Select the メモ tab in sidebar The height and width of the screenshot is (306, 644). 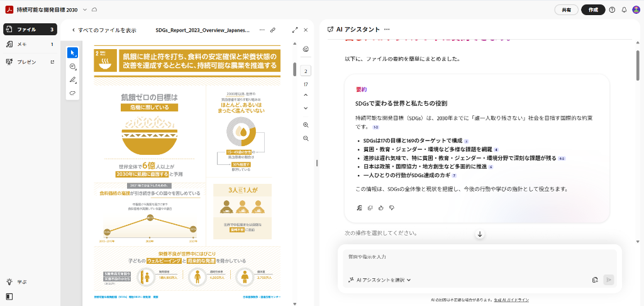coord(30,45)
